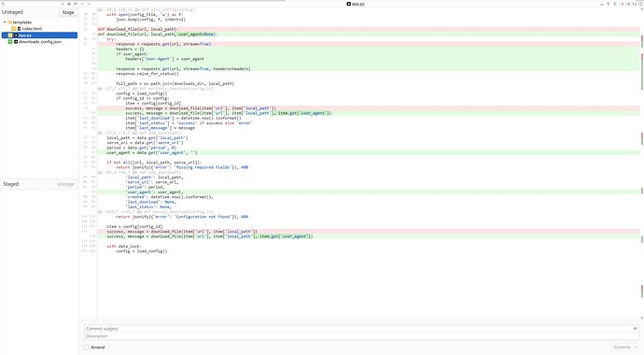Select the templates folder row
Viewport: 644px width, 355px height.
[x=39, y=22]
